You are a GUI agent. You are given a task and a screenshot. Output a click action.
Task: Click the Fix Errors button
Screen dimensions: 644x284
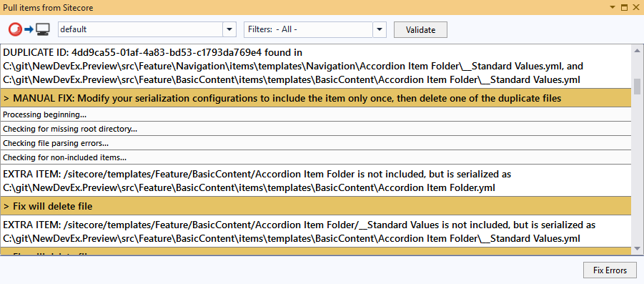(610, 270)
